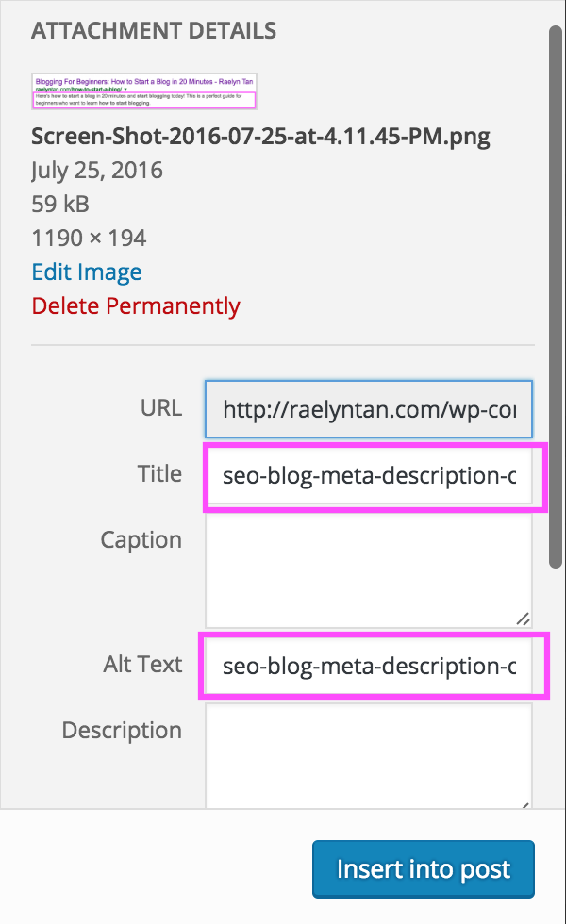Click the Caption field label
The image size is (566, 924).
(141, 539)
